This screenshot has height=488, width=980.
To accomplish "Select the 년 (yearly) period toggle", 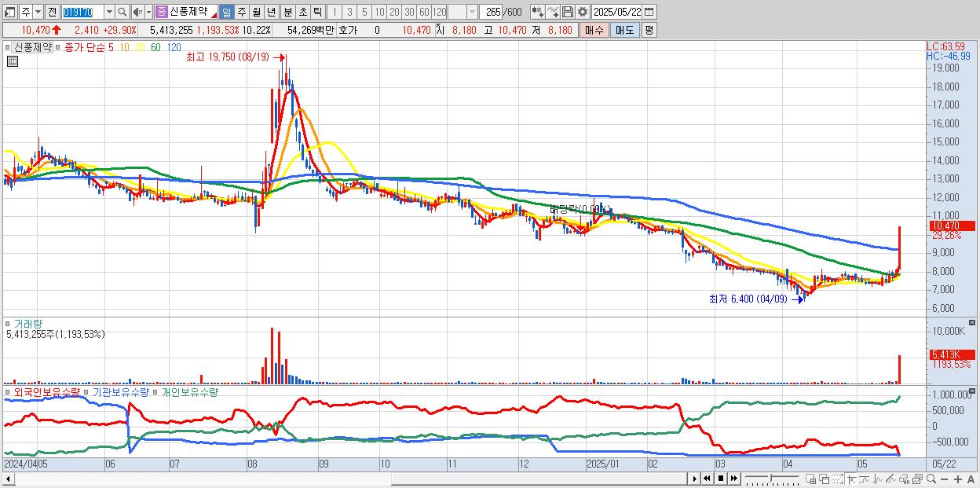I will click(271, 12).
